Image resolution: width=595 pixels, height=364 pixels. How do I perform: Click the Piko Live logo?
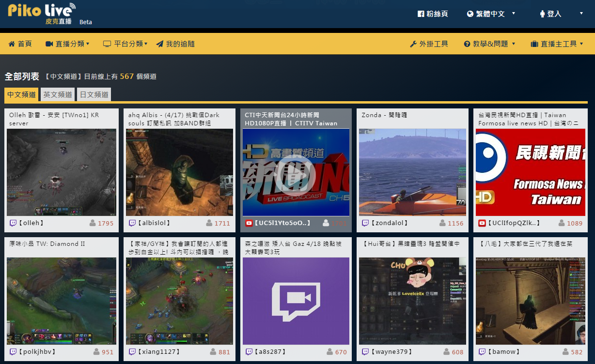(42, 14)
